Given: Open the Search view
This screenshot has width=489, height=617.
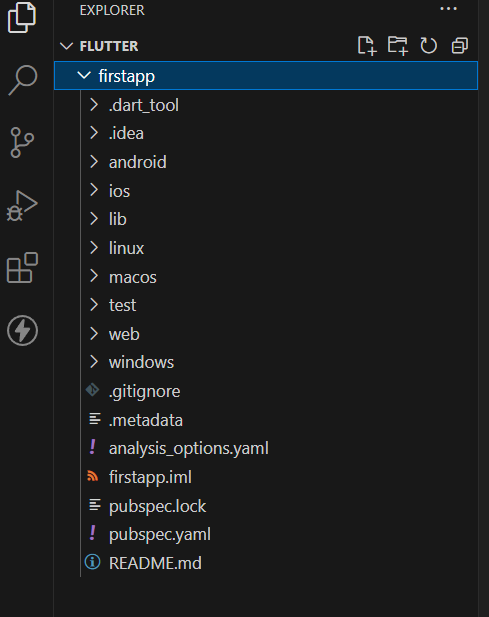Looking at the screenshot, I should [x=22, y=80].
